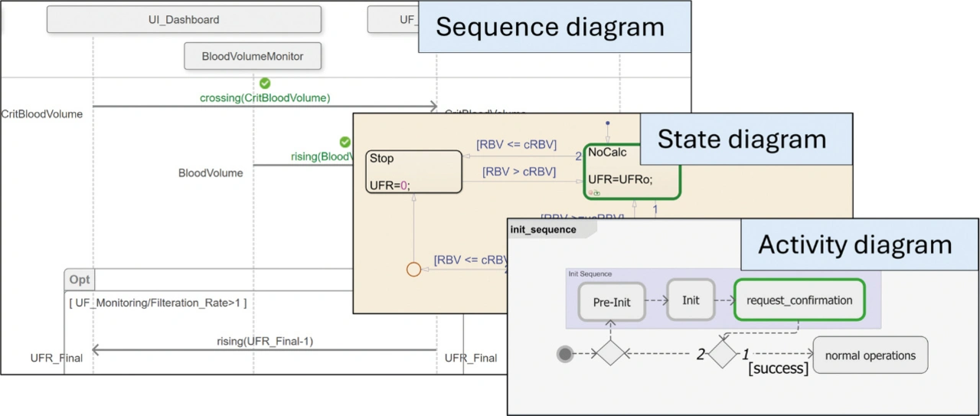980x416 pixels.
Task: Click the [RBV > cRBV] transition label
Action: tap(518, 172)
